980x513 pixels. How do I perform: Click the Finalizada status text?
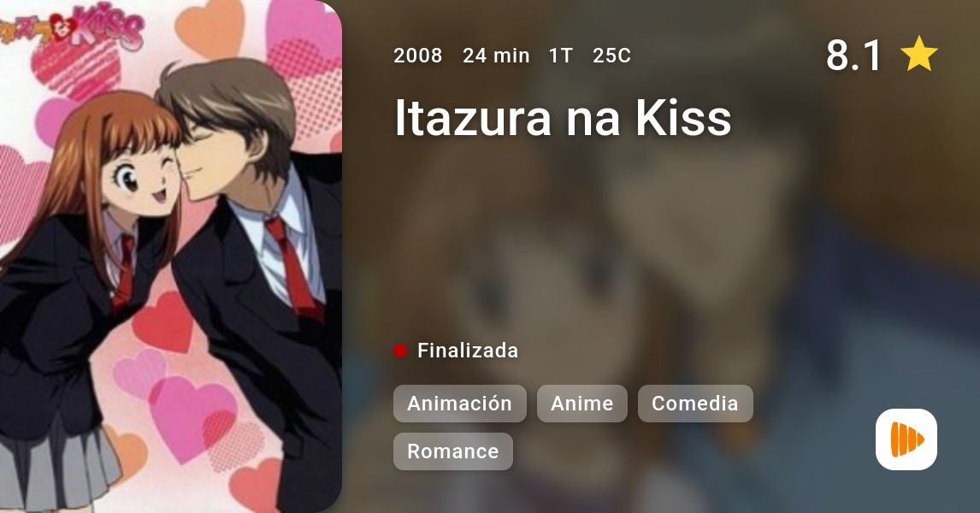[x=468, y=351]
